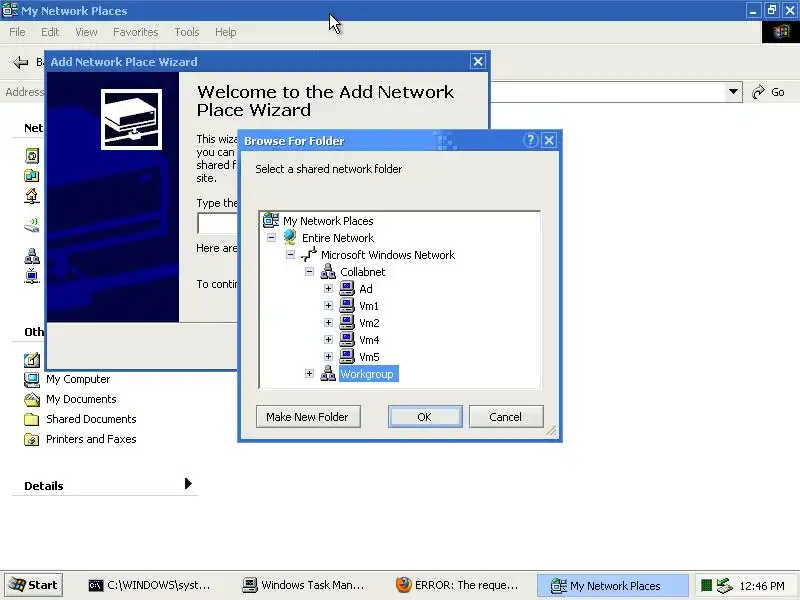
Task: Click the Windows flag logo in the My Network Places window
Action: [781, 32]
